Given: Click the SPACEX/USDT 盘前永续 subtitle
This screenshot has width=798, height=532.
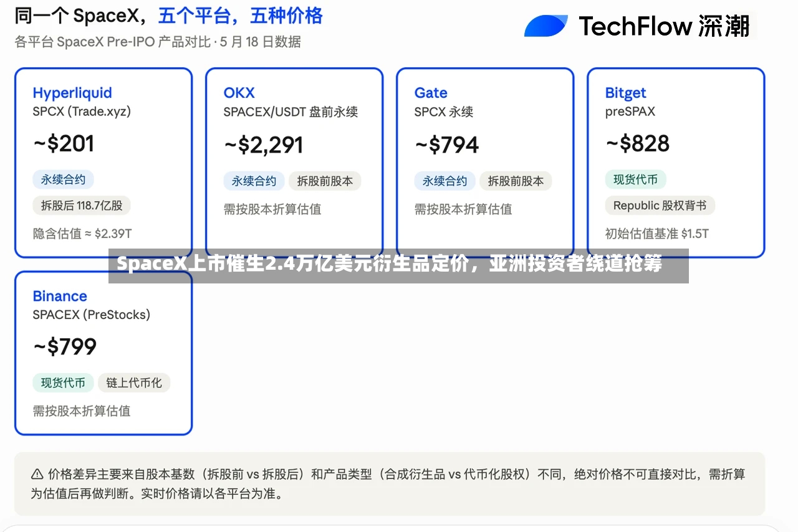Looking at the screenshot, I should tap(291, 112).
